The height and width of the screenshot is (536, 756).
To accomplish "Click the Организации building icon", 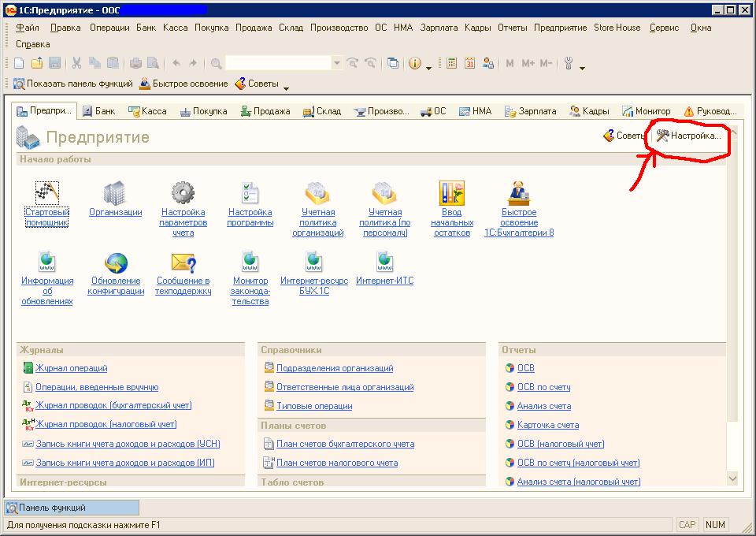I will coord(115,193).
